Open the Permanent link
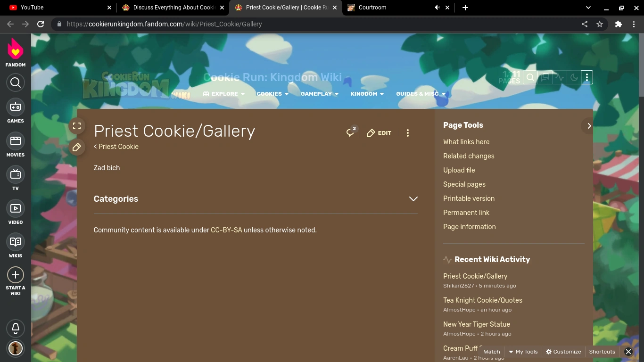644x362 pixels. click(x=466, y=213)
